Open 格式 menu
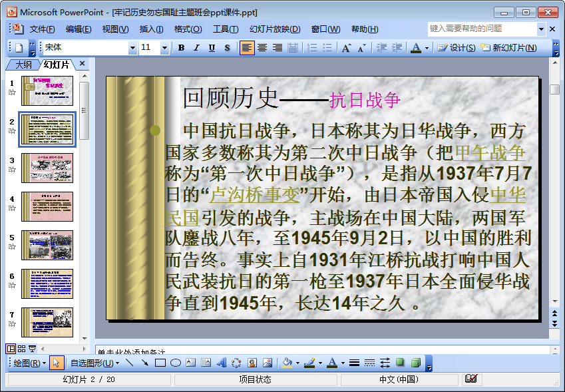 click(x=188, y=29)
